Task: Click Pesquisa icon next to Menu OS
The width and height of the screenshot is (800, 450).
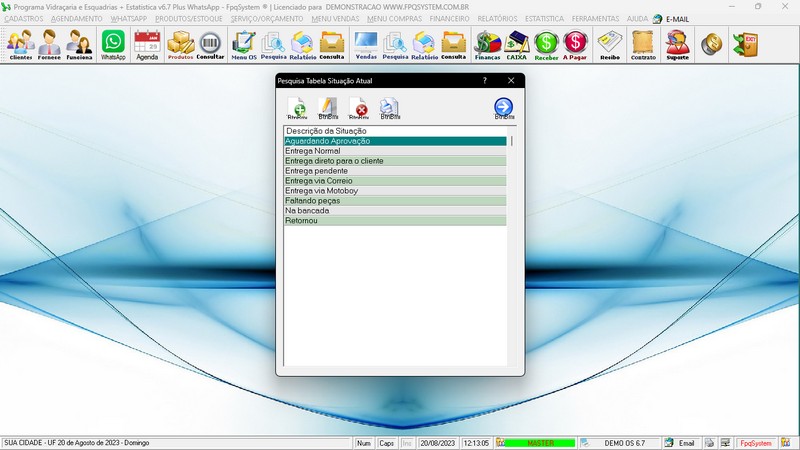Action: click(273, 45)
